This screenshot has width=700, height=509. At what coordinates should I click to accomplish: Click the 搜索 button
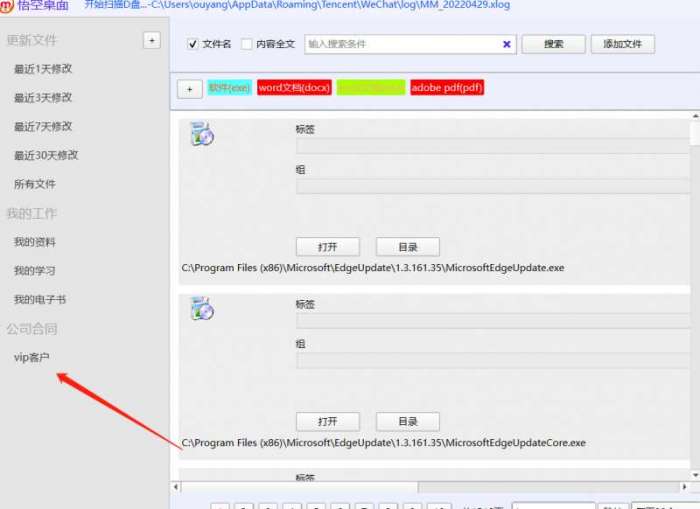tap(553, 44)
